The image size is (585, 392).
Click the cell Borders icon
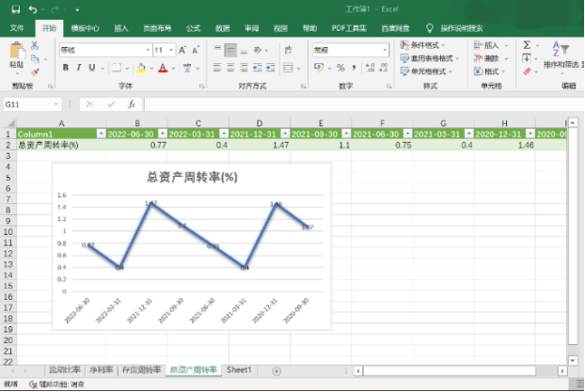click(117, 68)
